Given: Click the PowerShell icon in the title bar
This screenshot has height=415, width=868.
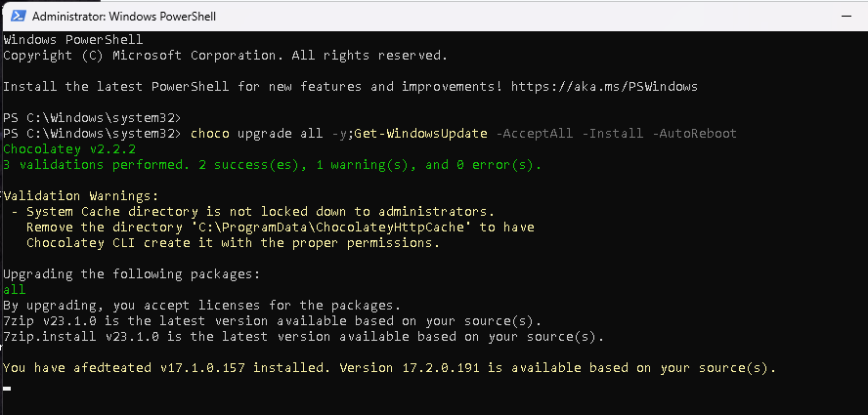Looking at the screenshot, I should (18, 16).
